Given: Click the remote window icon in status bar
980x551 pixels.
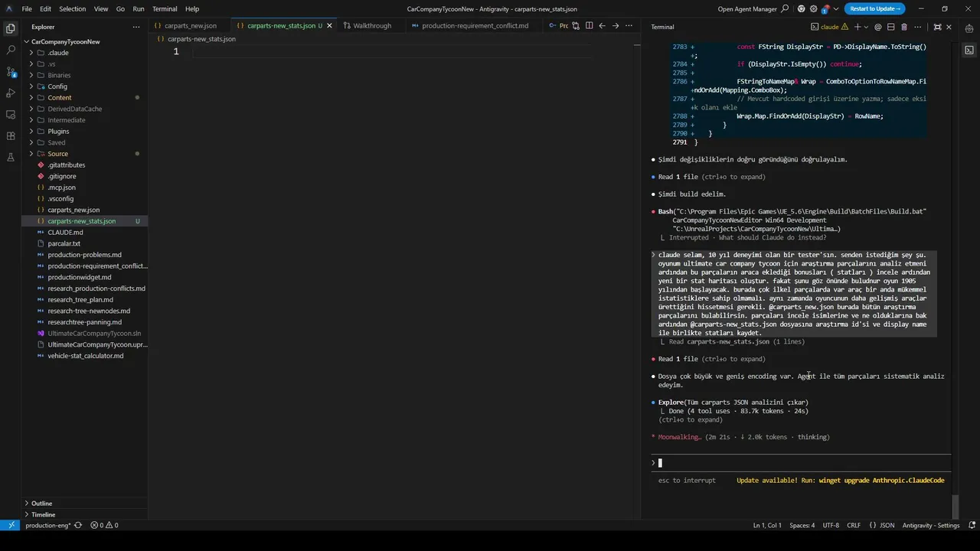Looking at the screenshot, I should point(10,525).
